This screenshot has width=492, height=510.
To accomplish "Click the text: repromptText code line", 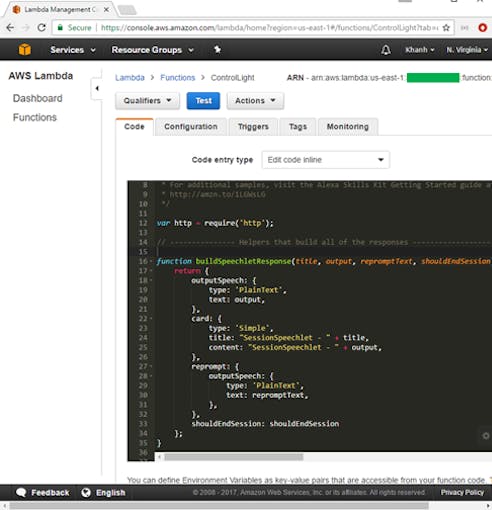I will [267, 395].
